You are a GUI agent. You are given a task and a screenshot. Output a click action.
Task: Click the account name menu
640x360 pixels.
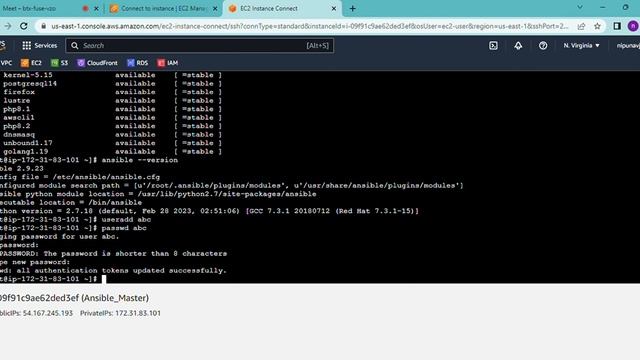pyautogui.click(x=628, y=46)
